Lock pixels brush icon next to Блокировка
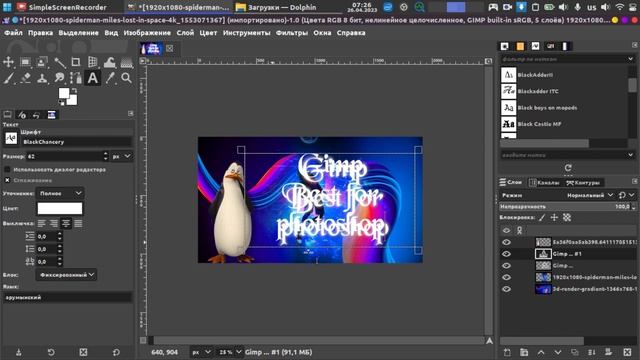640x360 pixels. (542, 218)
